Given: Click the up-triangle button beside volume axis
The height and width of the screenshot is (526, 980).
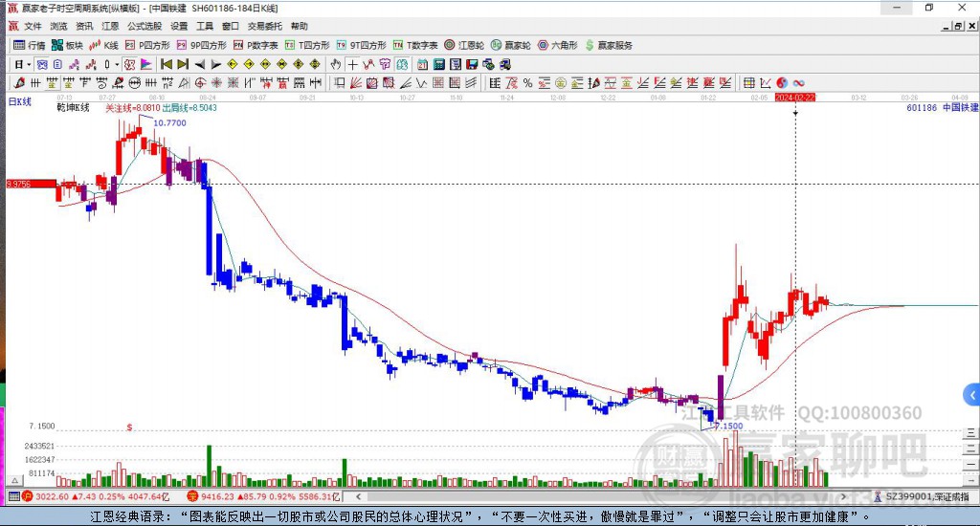Looking at the screenshot, I should (15, 480).
